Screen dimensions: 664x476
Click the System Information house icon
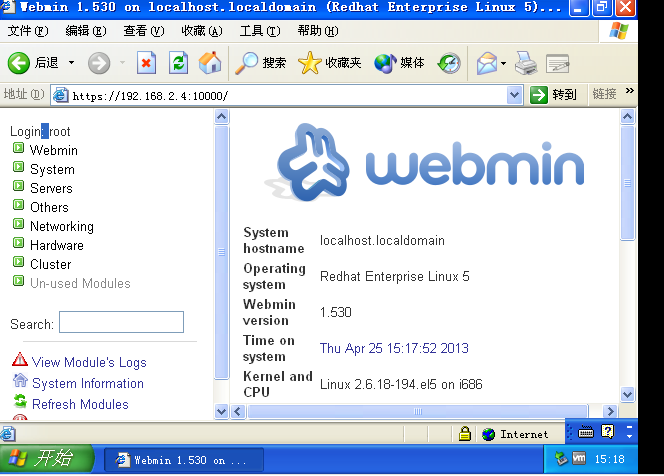click(x=20, y=380)
